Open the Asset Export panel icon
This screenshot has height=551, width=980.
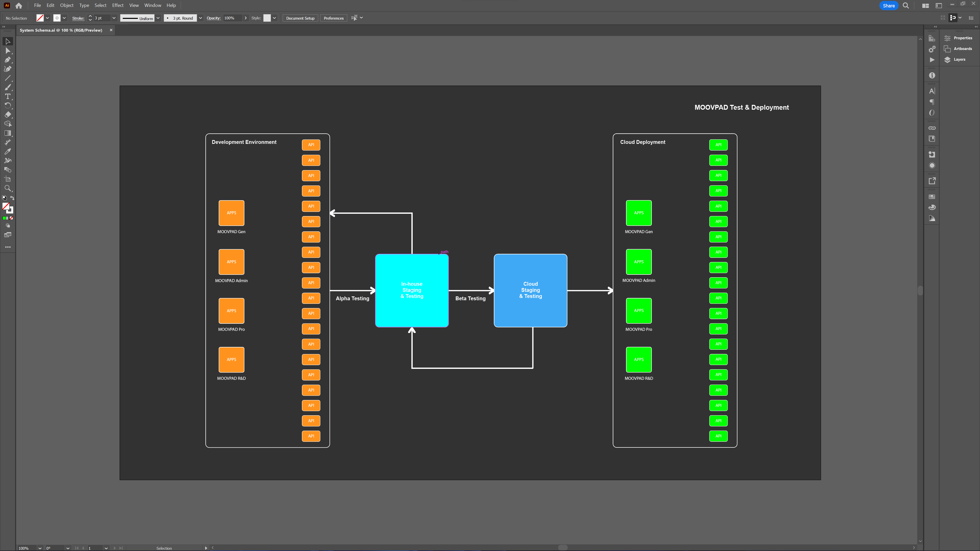[932, 181]
